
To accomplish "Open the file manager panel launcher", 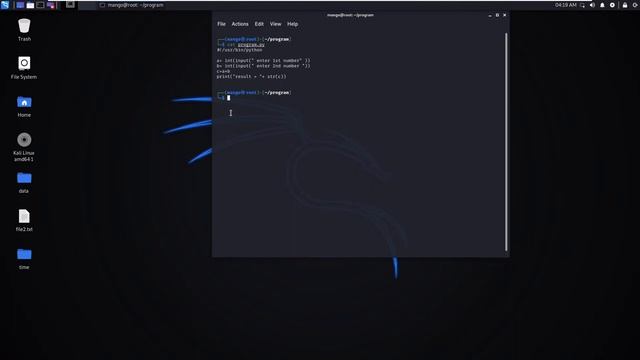I will [30, 5].
